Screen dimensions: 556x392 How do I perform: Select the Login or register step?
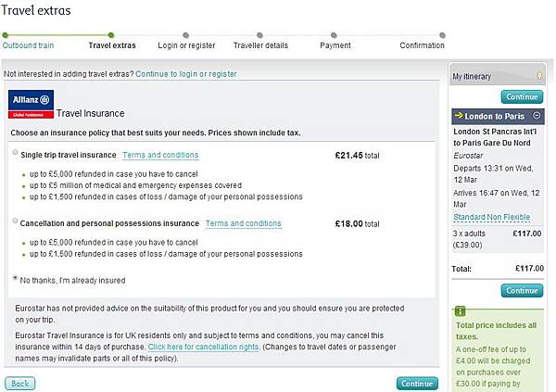[186, 44]
